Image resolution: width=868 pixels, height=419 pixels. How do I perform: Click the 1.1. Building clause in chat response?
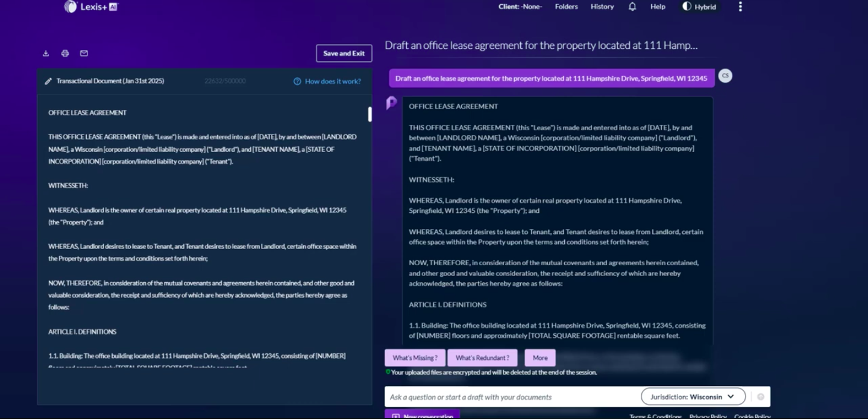click(x=557, y=330)
